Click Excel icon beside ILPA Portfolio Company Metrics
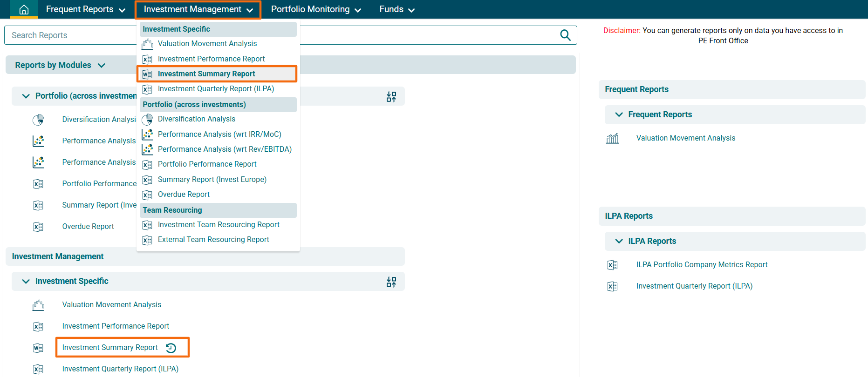 click(612, 265)
